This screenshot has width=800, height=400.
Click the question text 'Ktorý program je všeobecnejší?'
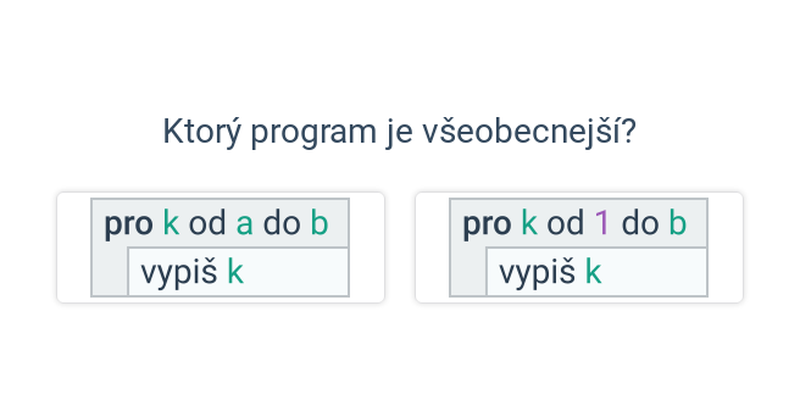399,132
